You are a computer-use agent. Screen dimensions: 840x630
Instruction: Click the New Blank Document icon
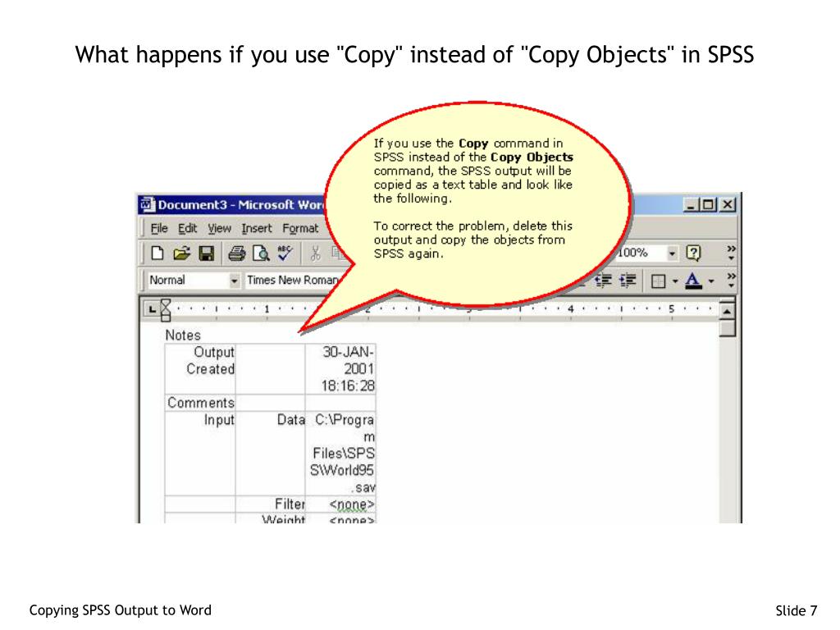(x=157, y=253)
